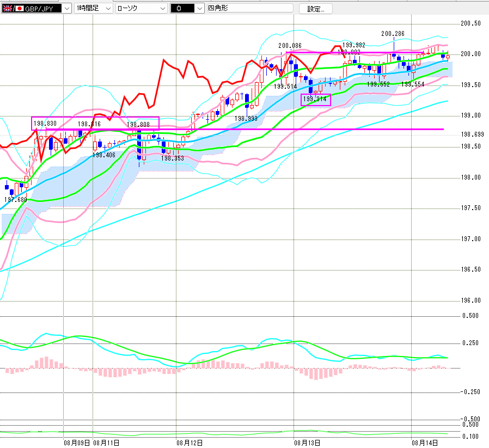Select the 198.406 low price label
489x448 pixels.
pos(104,155)
